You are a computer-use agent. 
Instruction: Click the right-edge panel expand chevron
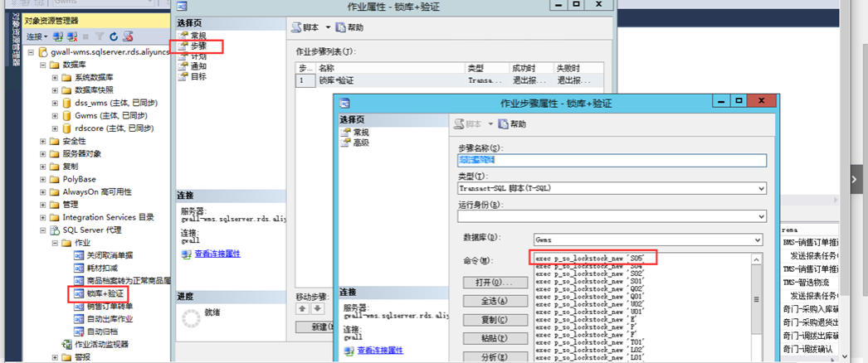(x=856, y=179)
